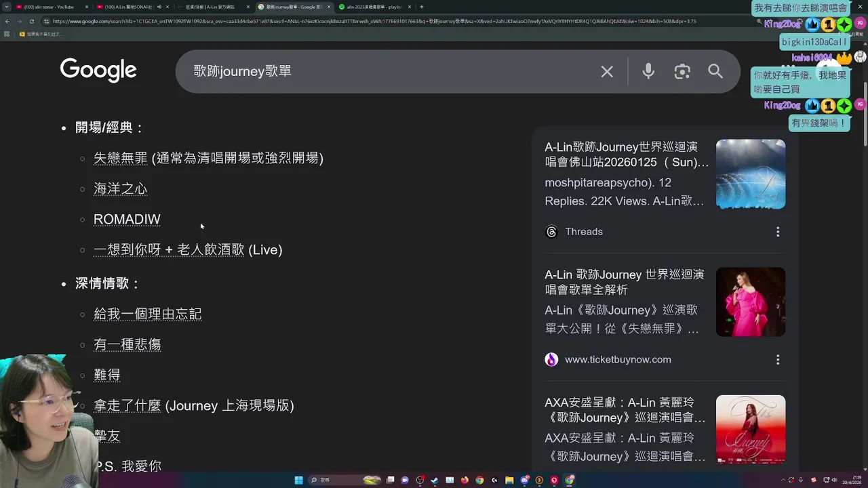Open the 難得 song link

(106, 375)
